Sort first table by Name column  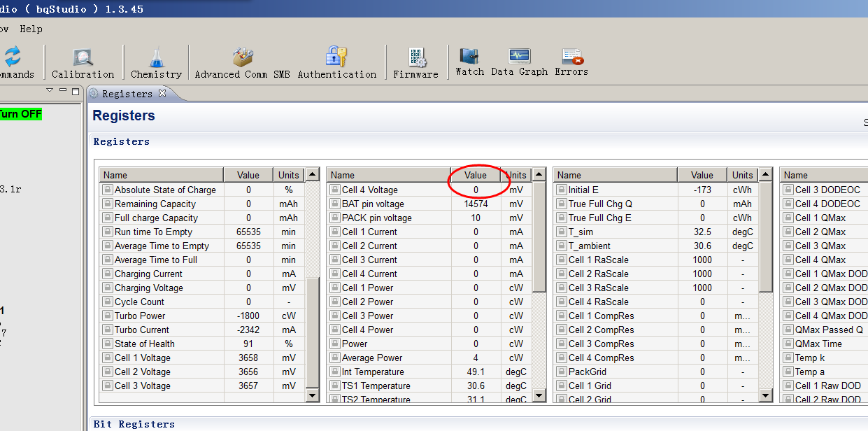coord(162,175)
